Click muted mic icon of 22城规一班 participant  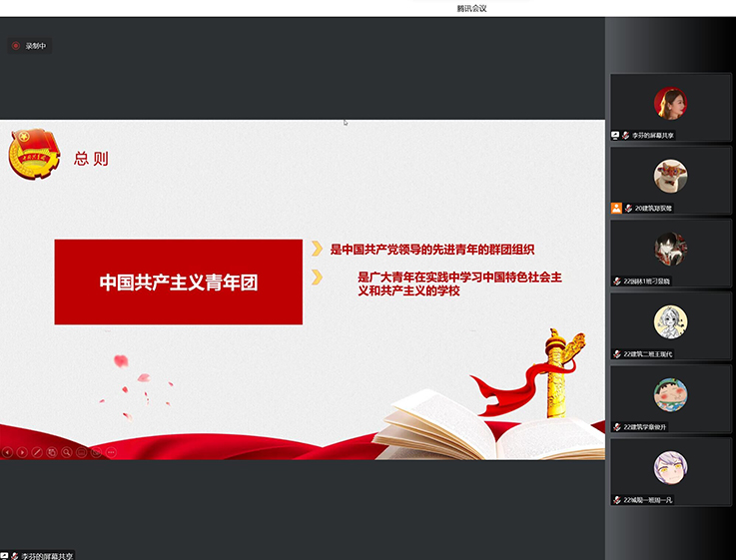coord(617,499)
